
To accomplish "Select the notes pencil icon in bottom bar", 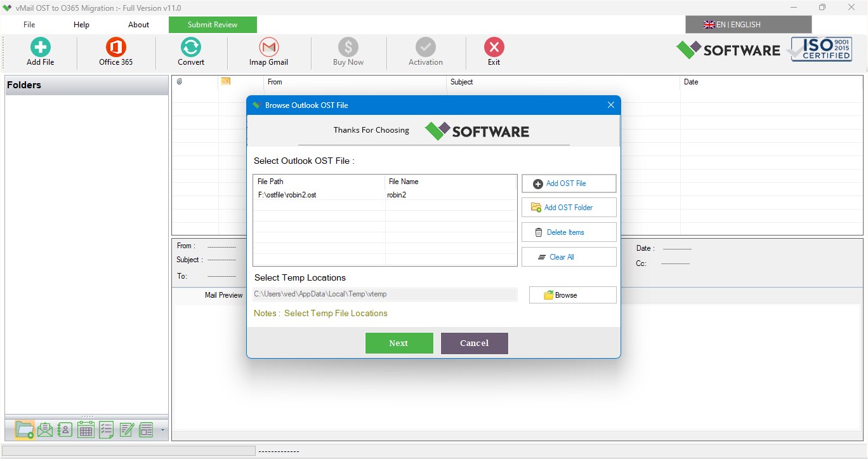I will 127,430.
